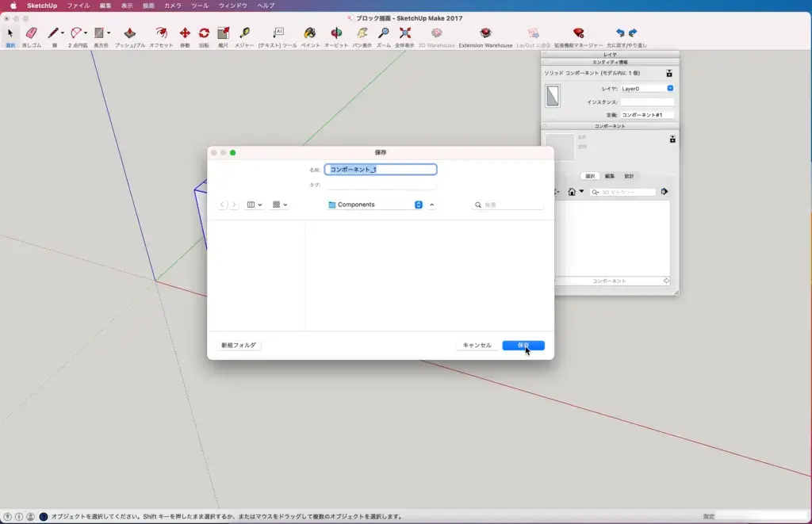Activate the パン表示 pan tool
The height and width of the screenshot is (524, 812).
pyautogui.click(x=362, y=33)
